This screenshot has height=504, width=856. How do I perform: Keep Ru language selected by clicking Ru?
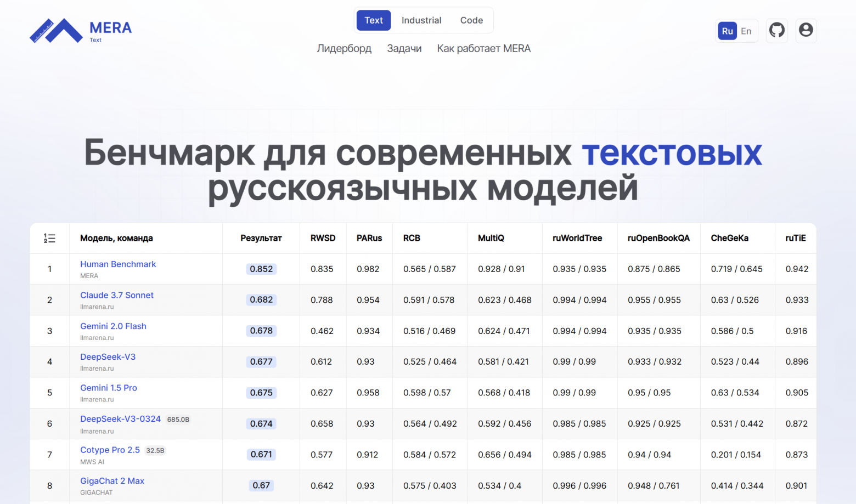click(x=727, y=31)
